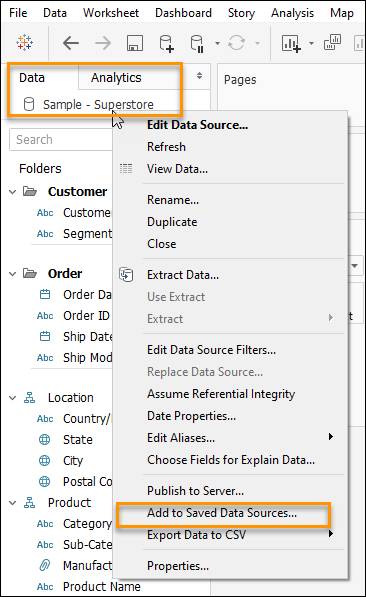Click the Extract Data icon in menu
The image size is (366, 597).
(x=126, y=275)
